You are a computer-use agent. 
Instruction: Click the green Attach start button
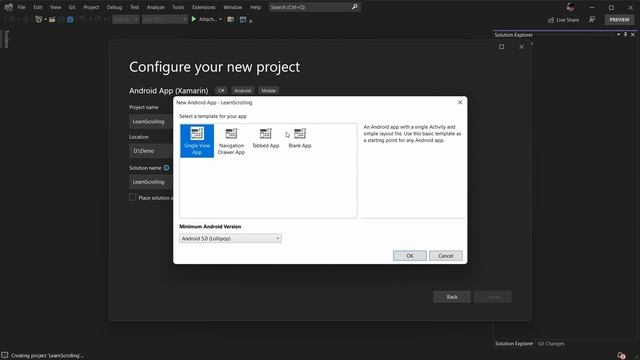click(204, 19)
